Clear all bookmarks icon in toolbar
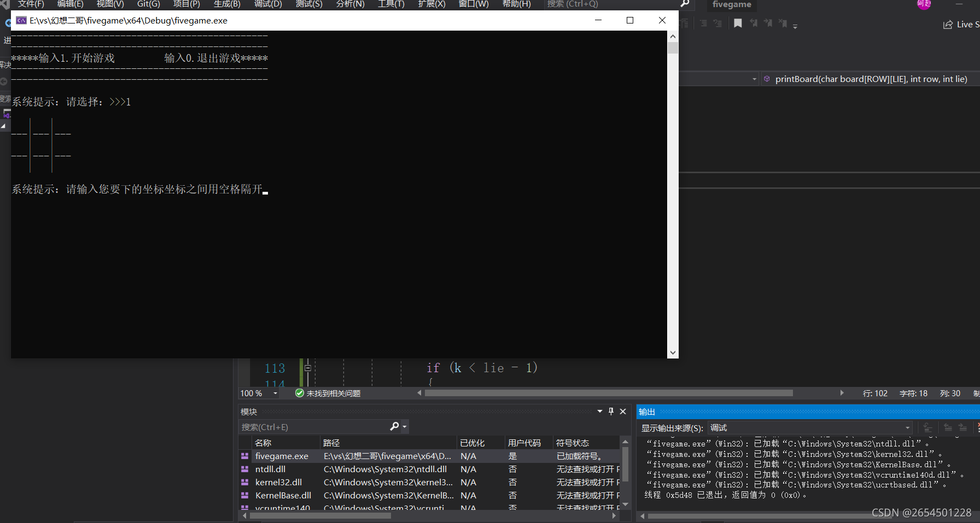This screenshot has width=980, height=523. pyautogui.click(x=783, y=23)
